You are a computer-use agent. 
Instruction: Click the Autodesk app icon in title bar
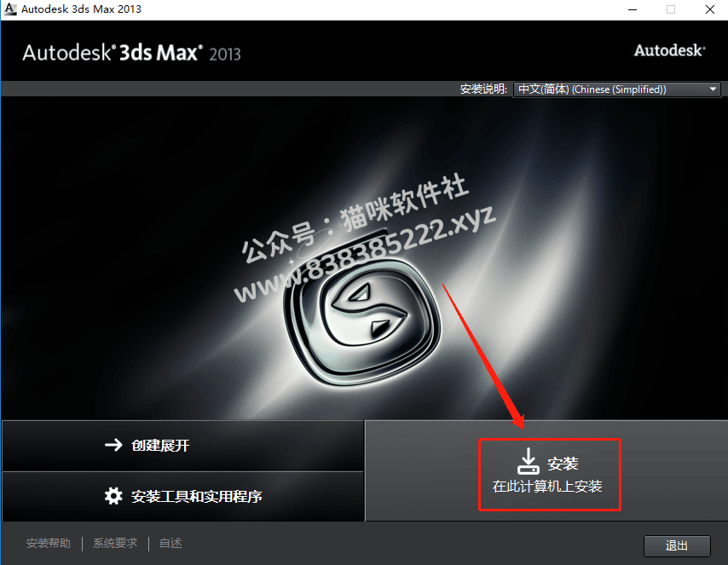(9, 9)
